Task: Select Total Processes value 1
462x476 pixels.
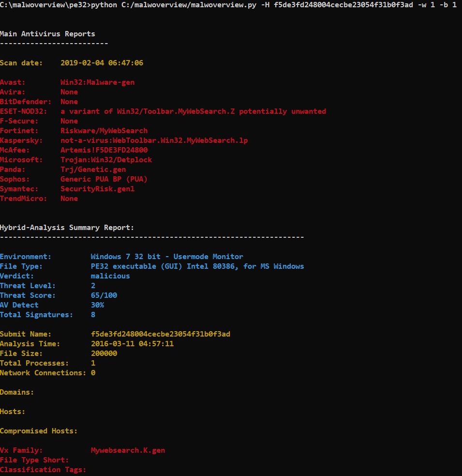Action: [x=93, y=363]
